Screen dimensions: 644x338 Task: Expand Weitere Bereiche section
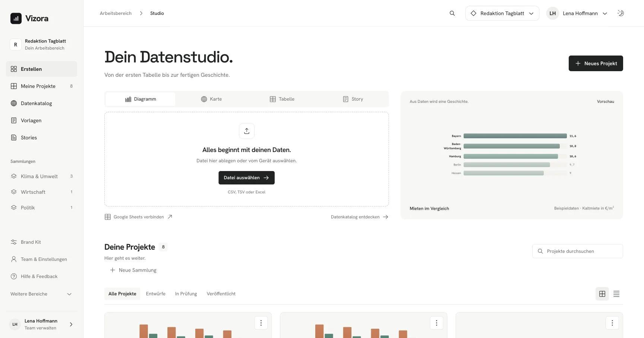(41, 294)
